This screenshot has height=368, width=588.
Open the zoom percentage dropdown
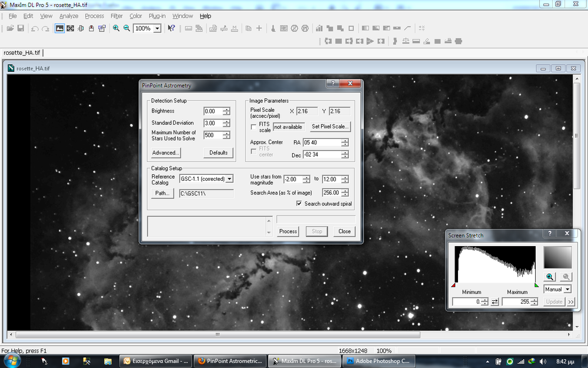(x=157, y=28)
